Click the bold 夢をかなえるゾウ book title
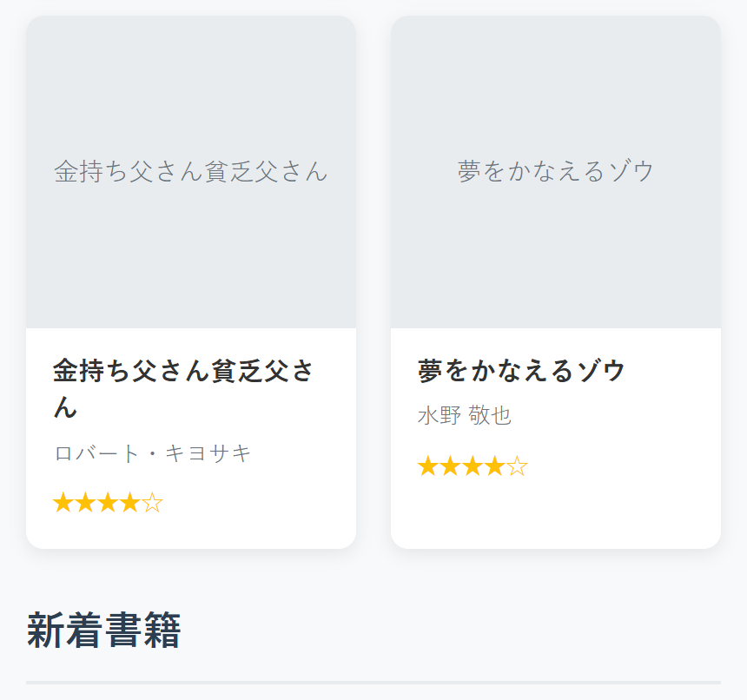 click(521, 371)
